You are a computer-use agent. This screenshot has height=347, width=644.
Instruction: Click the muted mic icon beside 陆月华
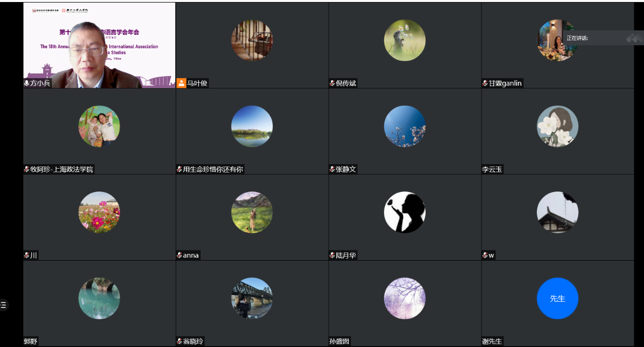click(332, 256)
